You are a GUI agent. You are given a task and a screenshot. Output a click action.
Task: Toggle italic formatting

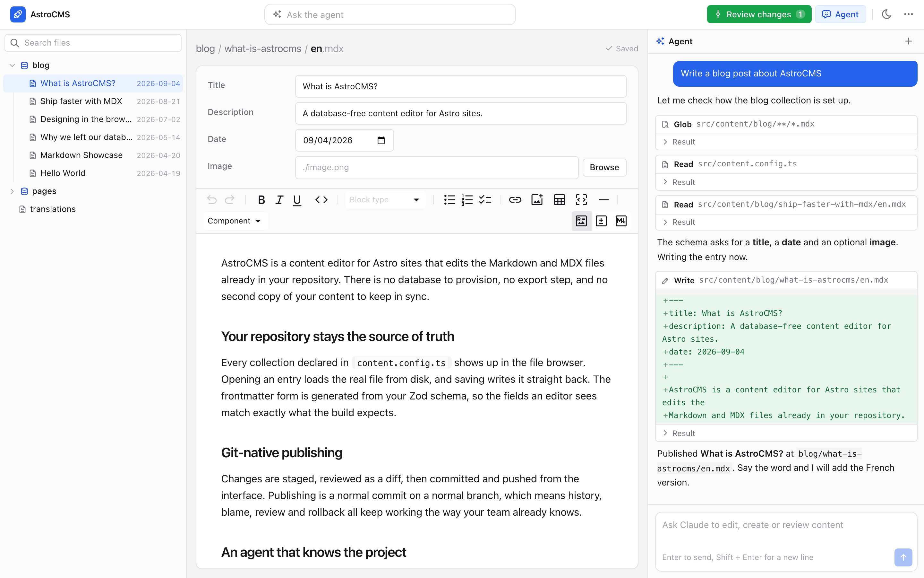pyautogui.click(x=279, y=199)
